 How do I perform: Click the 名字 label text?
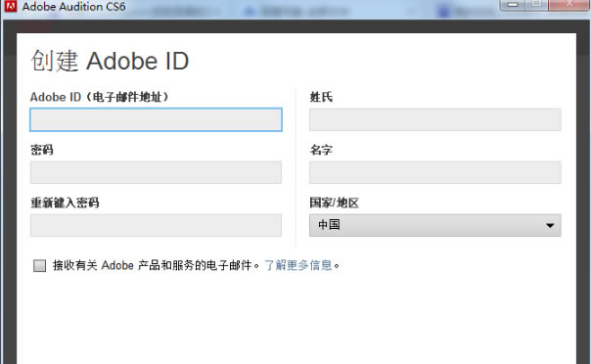point(321,150)
